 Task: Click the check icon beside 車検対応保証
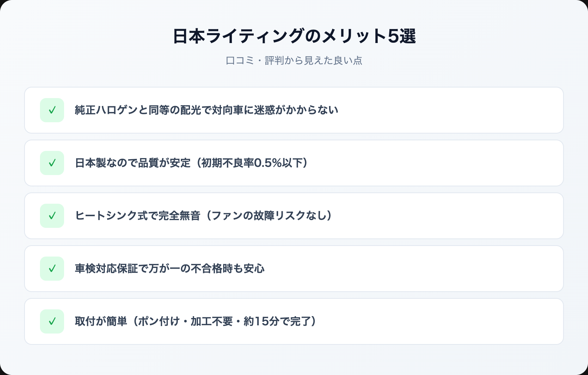(x=52, y=269)
